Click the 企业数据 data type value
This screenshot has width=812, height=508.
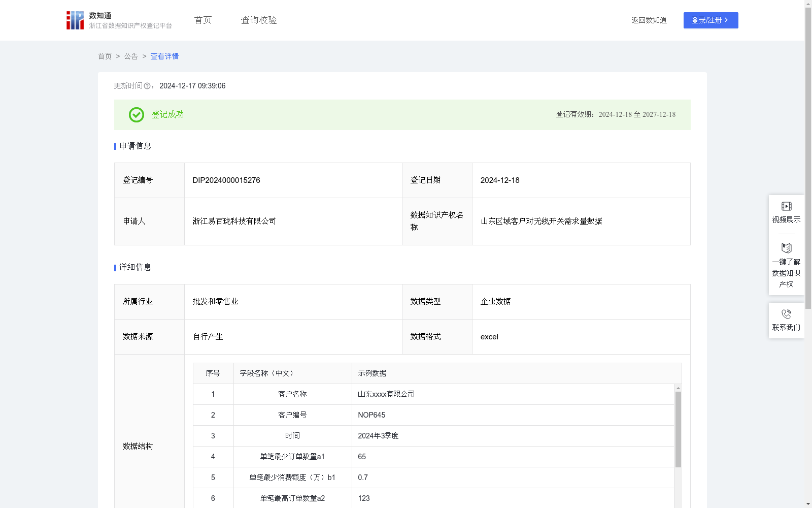(495, 302)
